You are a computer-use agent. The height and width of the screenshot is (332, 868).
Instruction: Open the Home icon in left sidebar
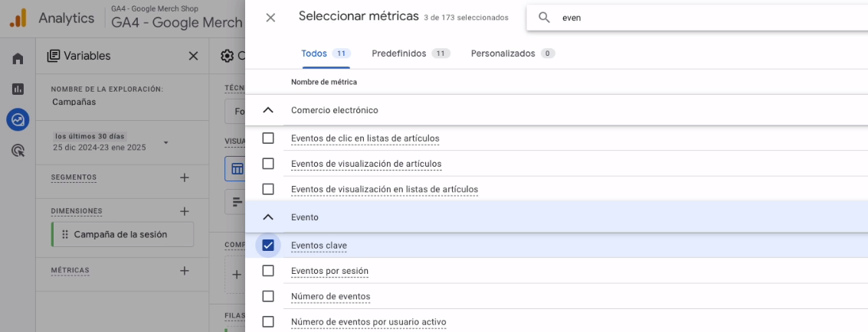point(18,59)
